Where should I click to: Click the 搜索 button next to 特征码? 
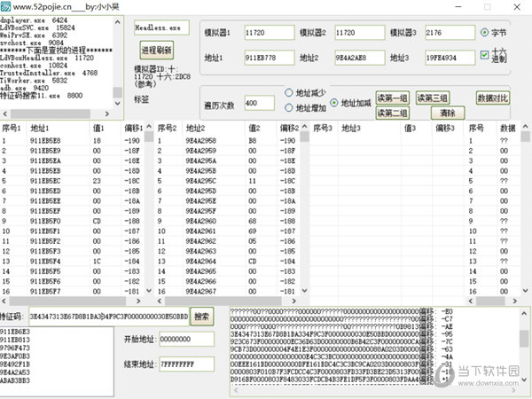point(201,317)
